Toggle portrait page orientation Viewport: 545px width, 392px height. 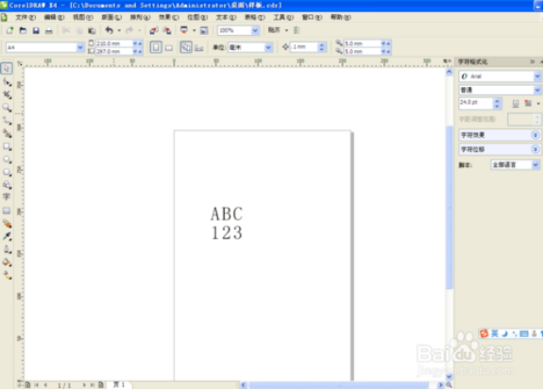tap(156, 47)
